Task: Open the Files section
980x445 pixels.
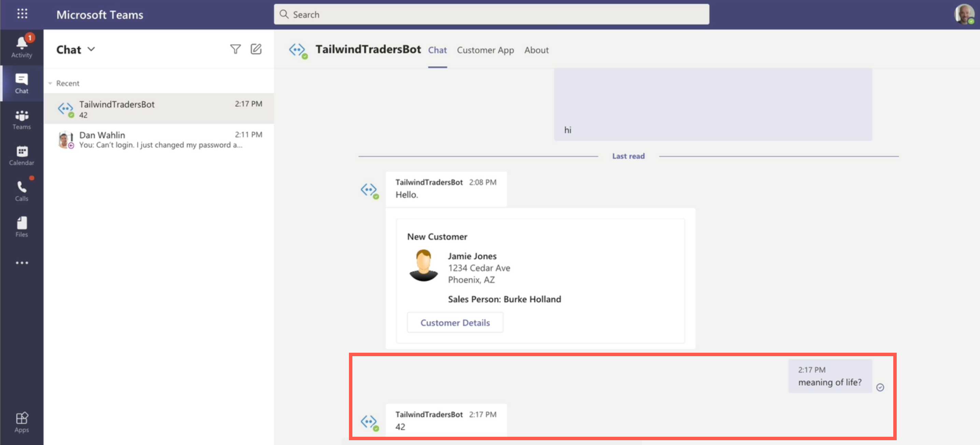Action: coord(22,227)
